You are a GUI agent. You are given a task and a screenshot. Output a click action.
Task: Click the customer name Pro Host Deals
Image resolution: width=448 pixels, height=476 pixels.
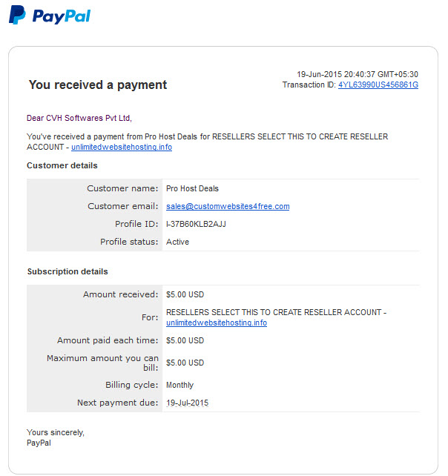click(x=192, y=188)
